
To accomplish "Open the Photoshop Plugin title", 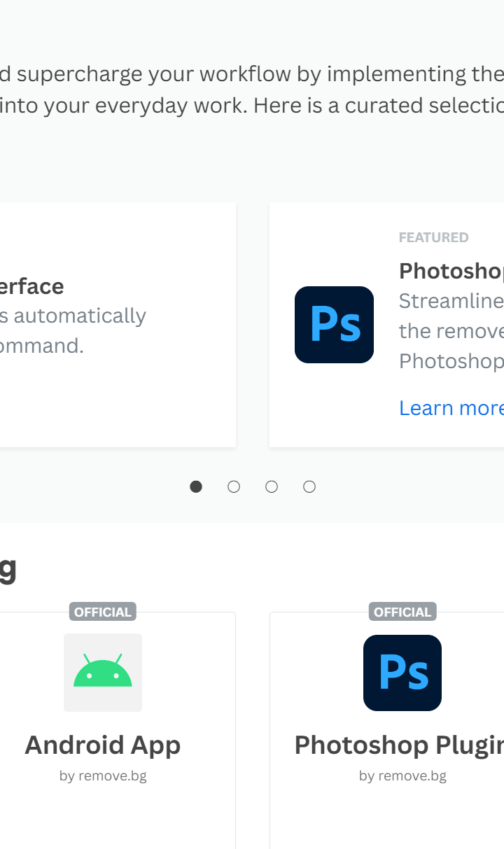I will tap(399, 745).
